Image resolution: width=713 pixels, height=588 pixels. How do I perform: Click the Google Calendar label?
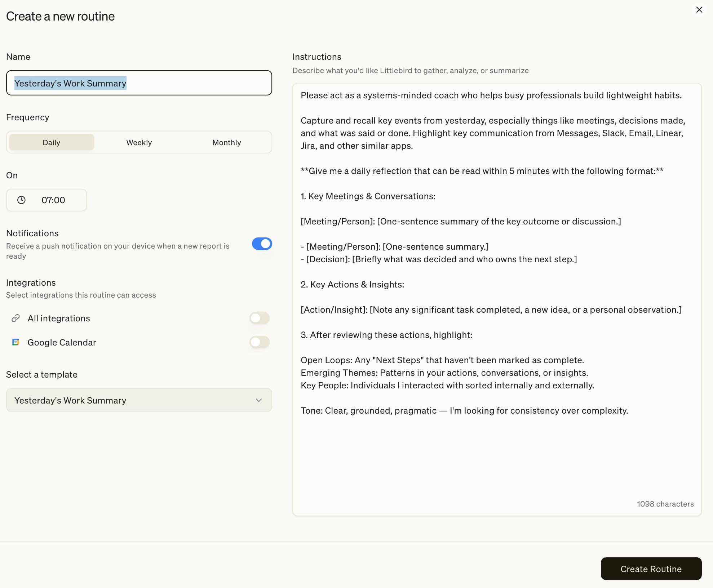tap(62, 342)
